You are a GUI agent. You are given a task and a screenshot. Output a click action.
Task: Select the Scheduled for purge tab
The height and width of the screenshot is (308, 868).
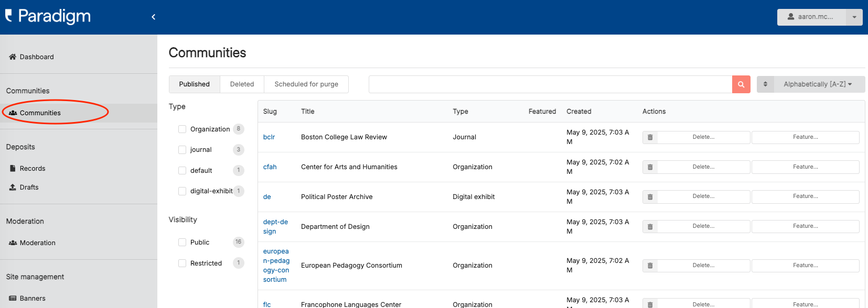click(x=306, y=84)
